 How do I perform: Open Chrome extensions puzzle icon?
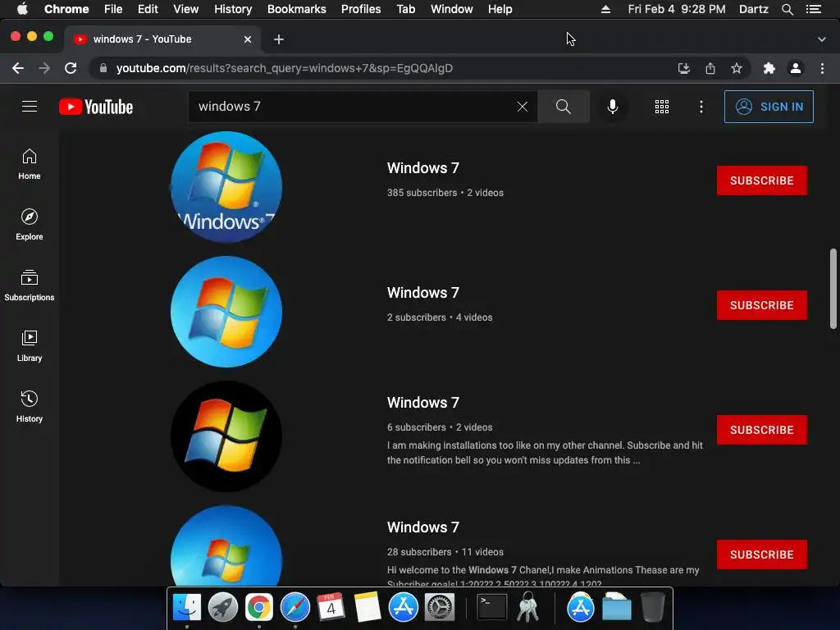(x=769, y=68)
